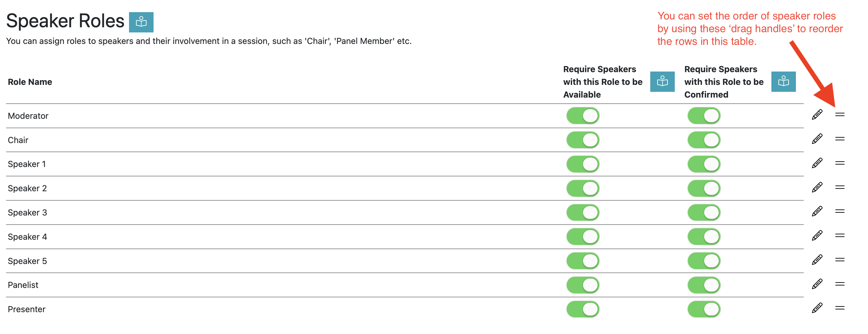Open help guide next to Speaker Roles title
Screen dimensions: 868x334
click(x=141, y=22)
